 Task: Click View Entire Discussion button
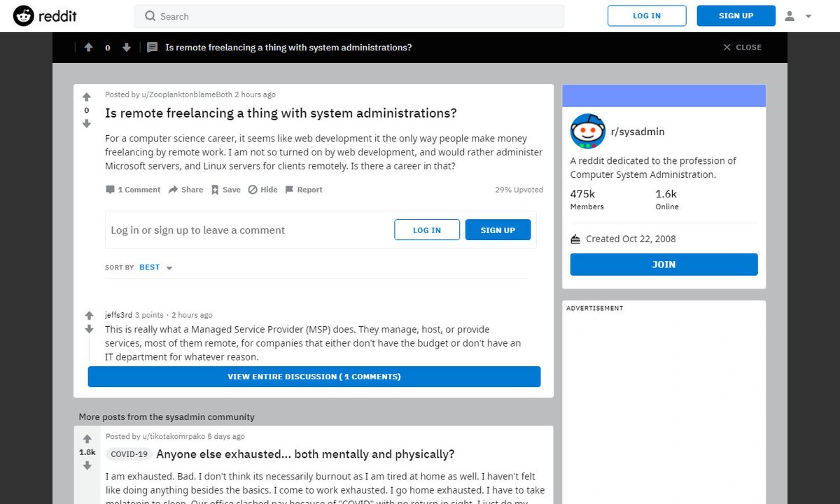pos(314,377)
